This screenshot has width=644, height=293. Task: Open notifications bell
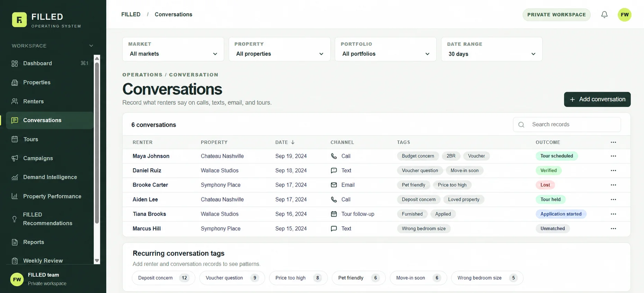point(604,15)
